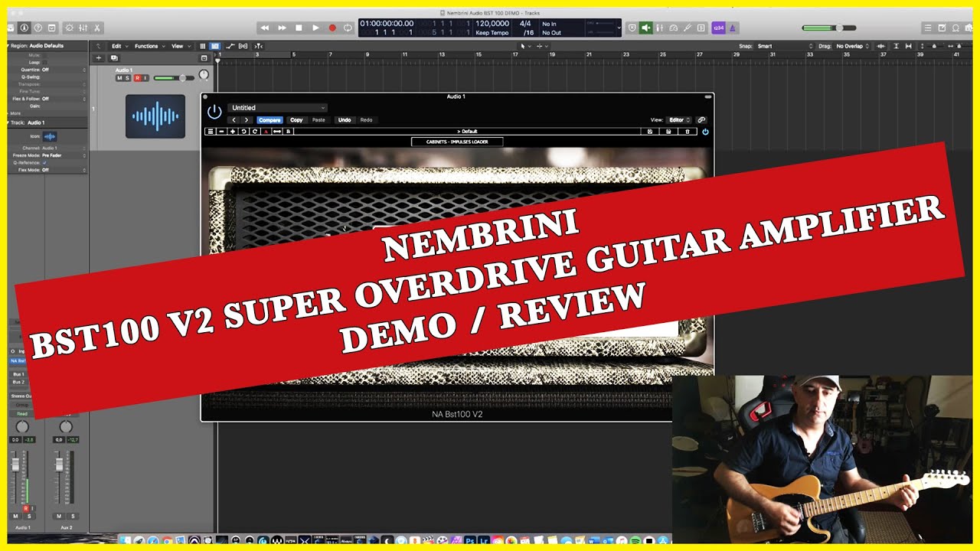980x551 pixels.
Task: Open Drag No Overlap dropdown
Action: click(852, 46)
